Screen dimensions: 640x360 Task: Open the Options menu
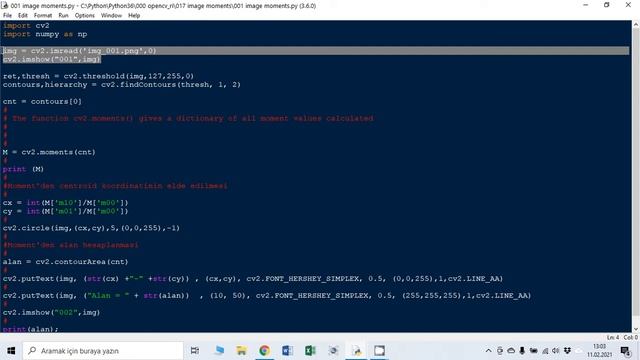point(84,16)
